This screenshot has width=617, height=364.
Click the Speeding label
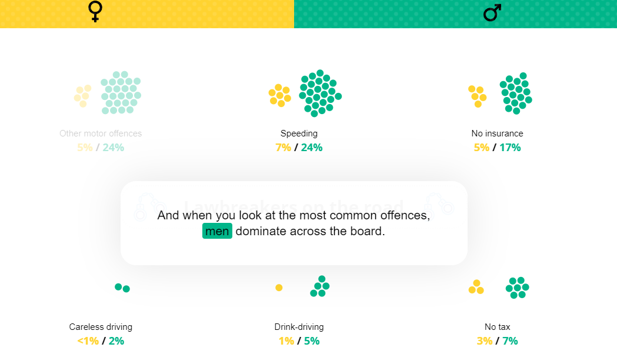299,133
